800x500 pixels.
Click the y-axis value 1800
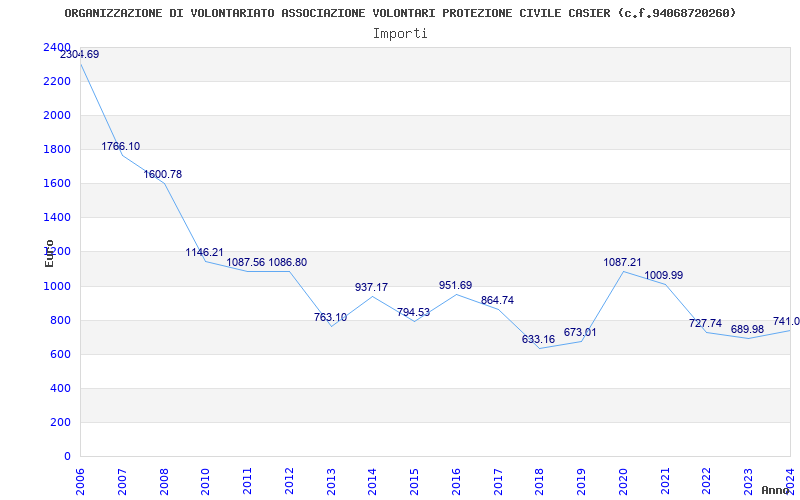coord(57,149)
